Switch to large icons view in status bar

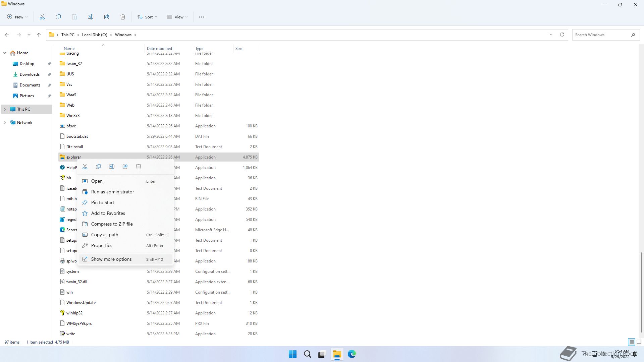pyautogui.click(x=639, y=342)
